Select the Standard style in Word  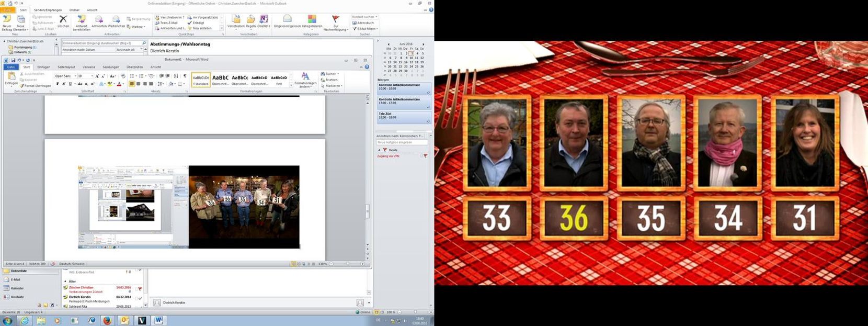point(201,80)
